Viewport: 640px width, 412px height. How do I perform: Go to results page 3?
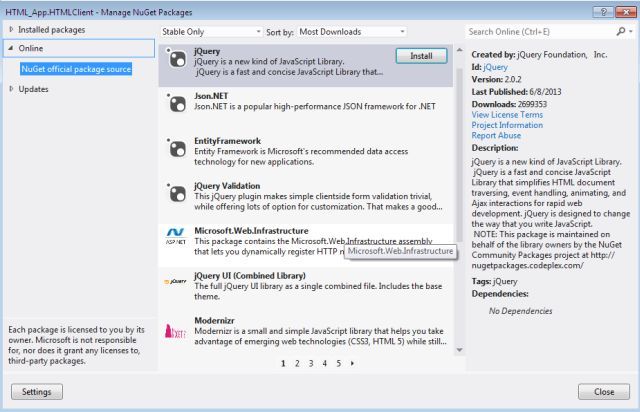tap(311, 363)
